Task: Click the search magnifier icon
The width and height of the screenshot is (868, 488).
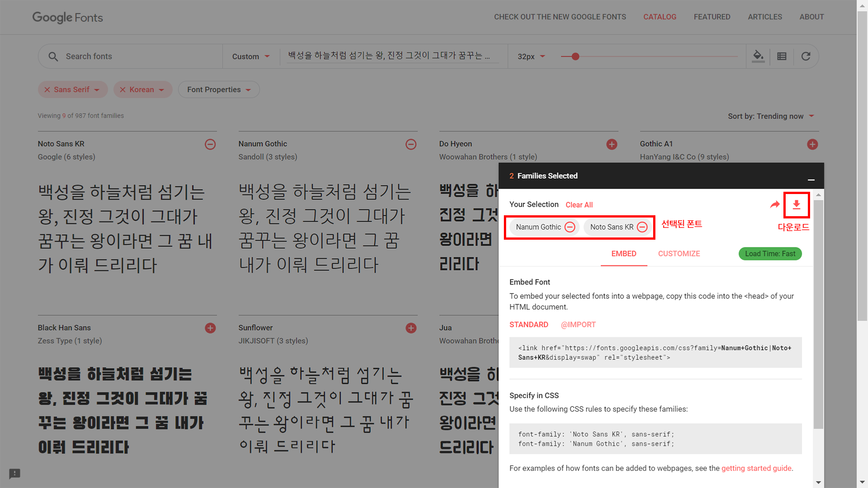Action: (53, 57)
